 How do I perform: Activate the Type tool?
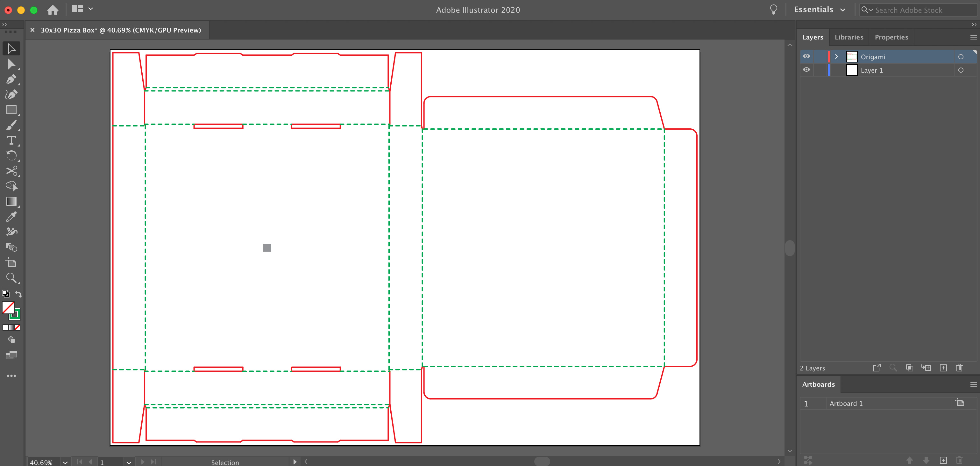[11, 140]
